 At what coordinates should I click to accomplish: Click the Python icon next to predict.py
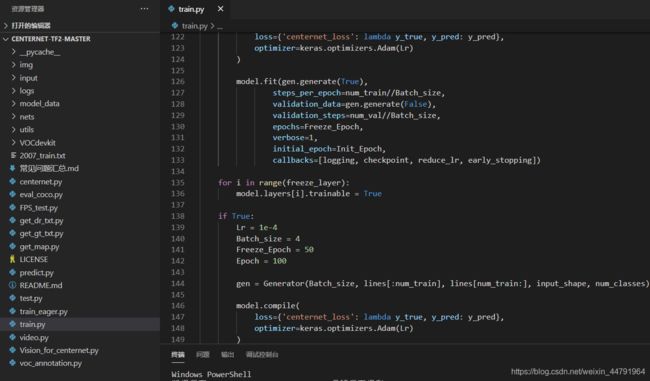[x=12, y=272]
